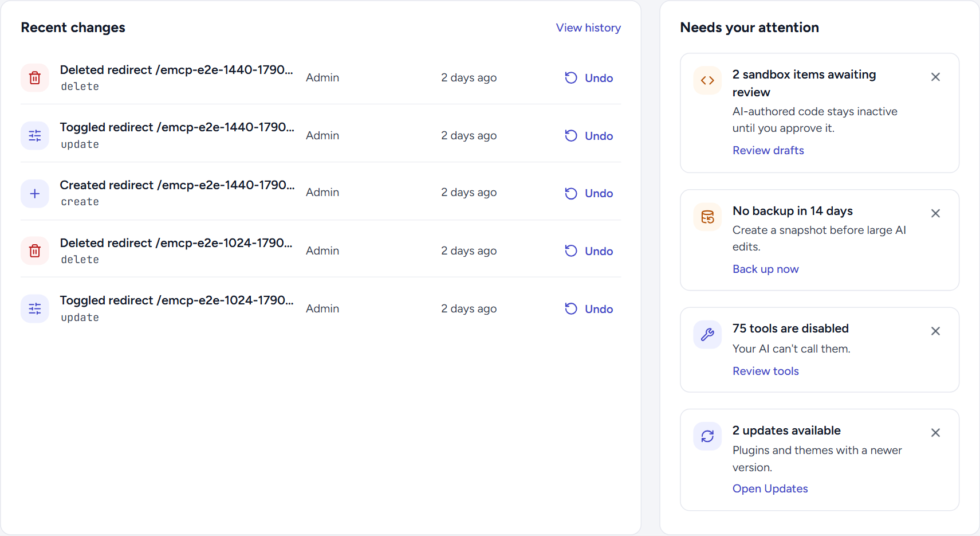The width and height of the screenshot is (980, 536).
Task: Select the 'Toggled redirect /emcp-e2e-1024-1790...' title
Action: pyautogui.click(x=176, y=300)
